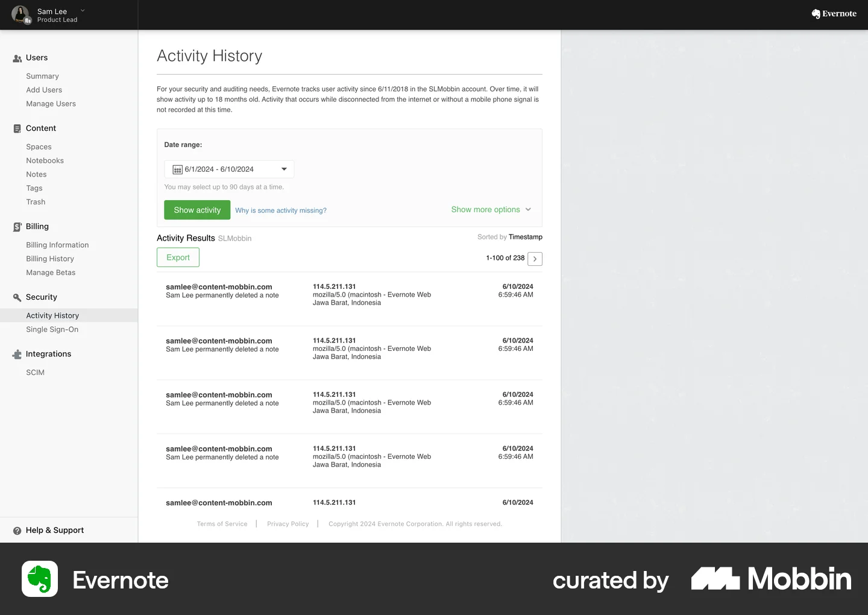Screen dimensions: 868x615
Task: Click the Billing section icon
Action: (x=17, y=227)
